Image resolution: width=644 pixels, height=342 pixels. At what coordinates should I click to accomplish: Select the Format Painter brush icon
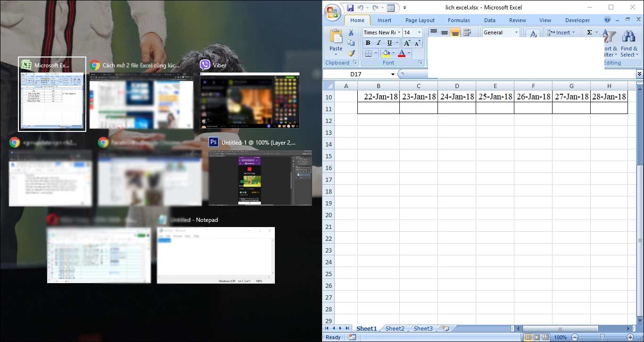coord(351,53)
